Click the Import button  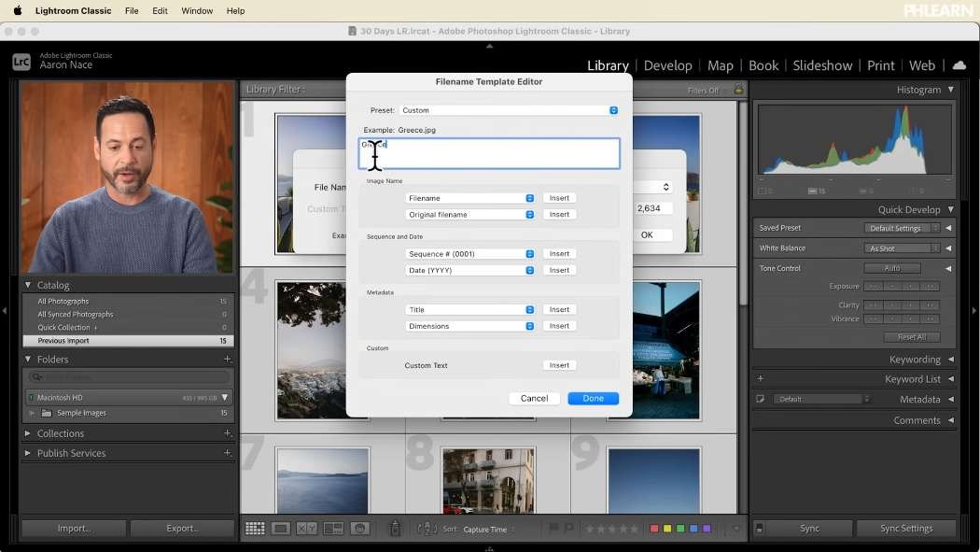74,529
